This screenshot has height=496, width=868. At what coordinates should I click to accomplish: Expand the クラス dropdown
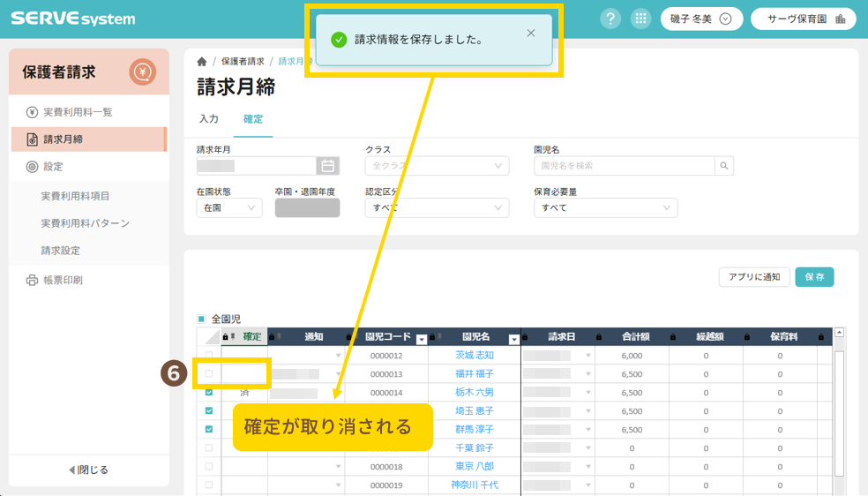[437, 165]
